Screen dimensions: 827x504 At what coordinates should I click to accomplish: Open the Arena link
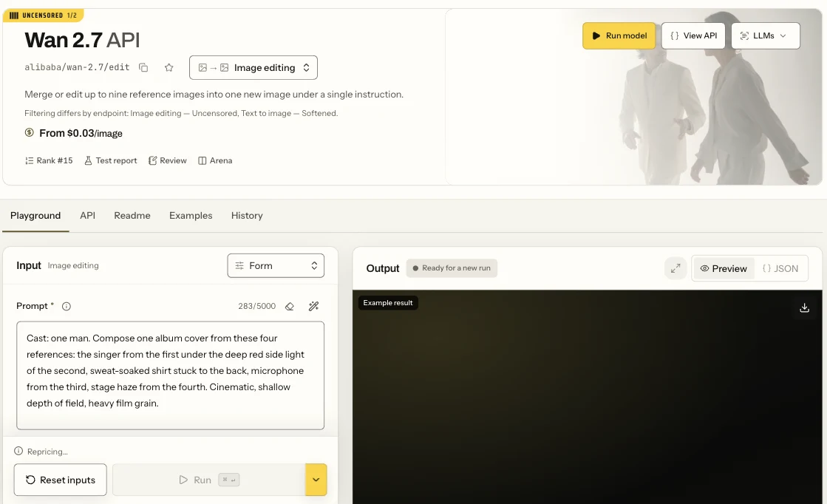[215, 161]
